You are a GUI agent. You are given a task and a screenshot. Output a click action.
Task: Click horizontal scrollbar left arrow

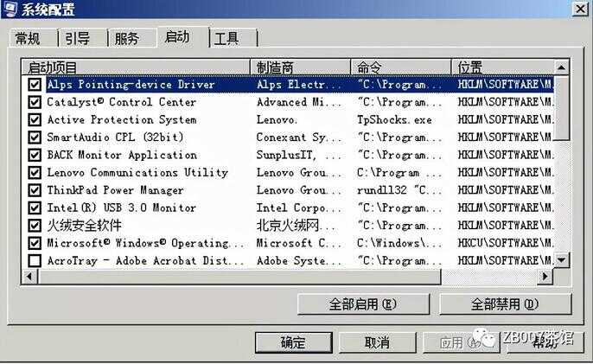[x=29, y=277]
